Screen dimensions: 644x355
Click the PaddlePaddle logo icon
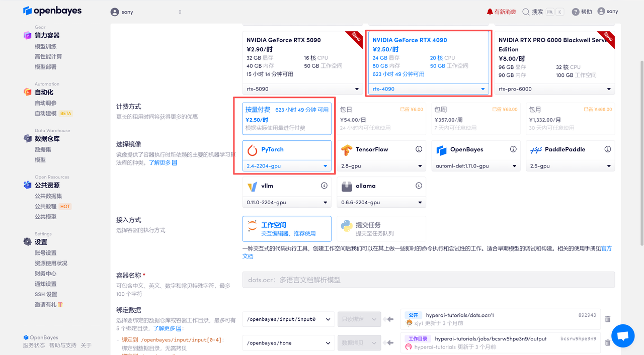click(x=536, y=150)
